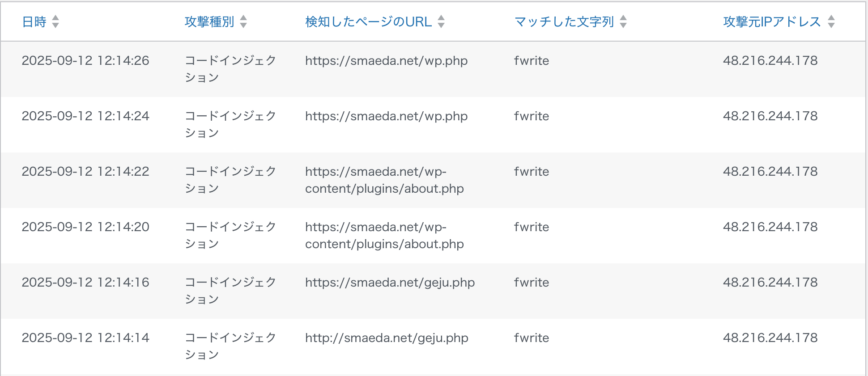Click the 12:14:24 wp.php URL cell
The height and width of the screenshot is (376, 868).
(x=387, y=116)
